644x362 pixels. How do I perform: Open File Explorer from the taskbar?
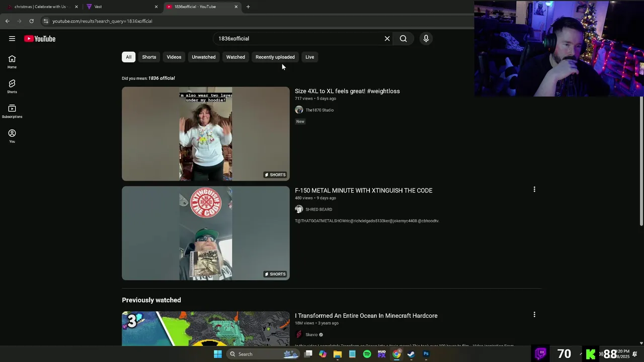[338, 354]
